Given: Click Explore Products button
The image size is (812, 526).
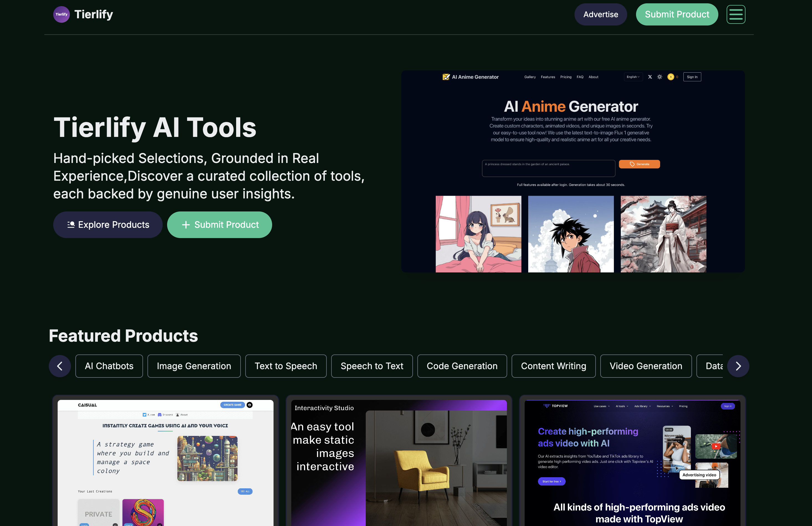Looking at the screenshot, I should [108, 225].
